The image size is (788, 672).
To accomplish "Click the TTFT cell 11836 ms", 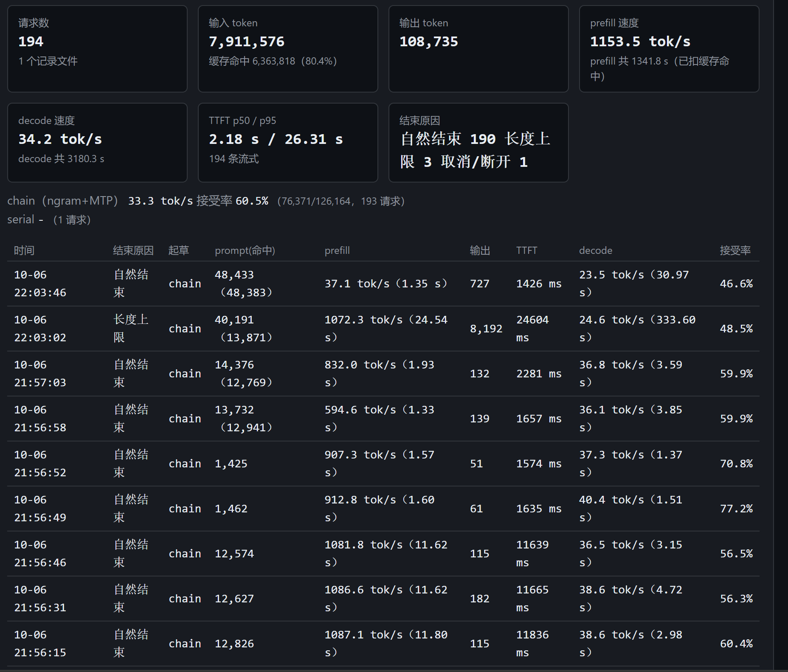I will tap(532, 644).
